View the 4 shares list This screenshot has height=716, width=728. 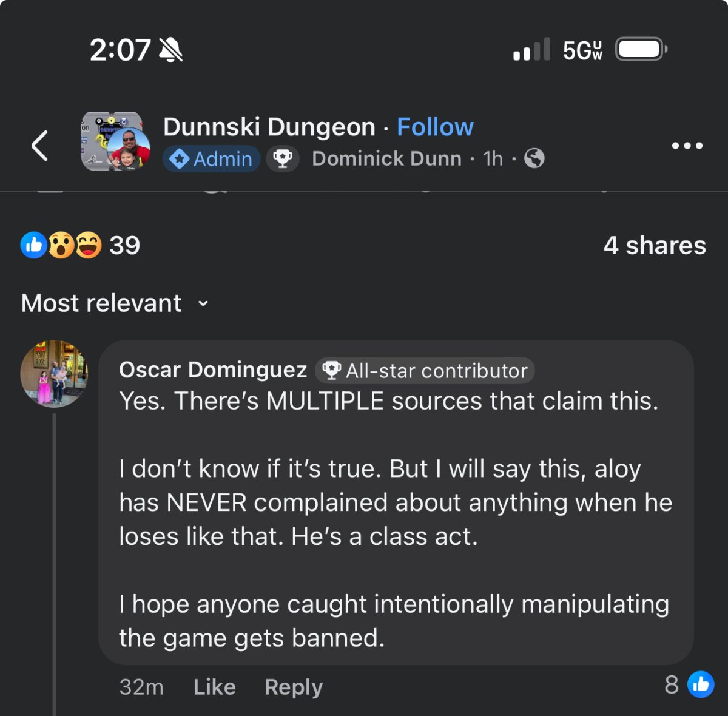pos(655,246)
